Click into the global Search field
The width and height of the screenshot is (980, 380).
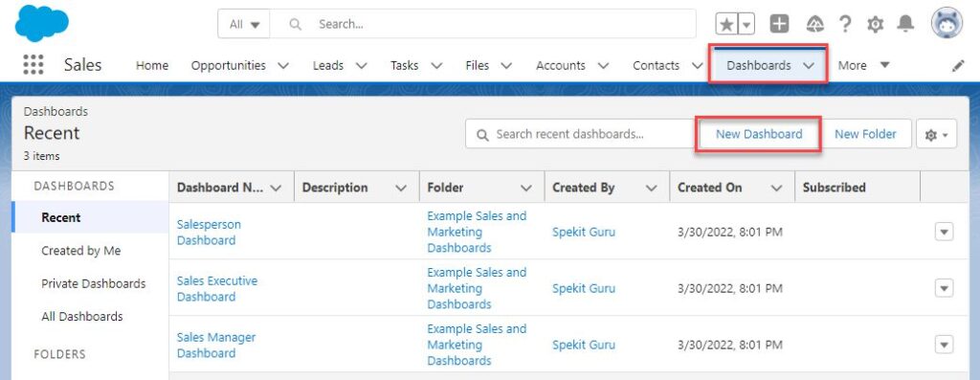tap(483, 24)
